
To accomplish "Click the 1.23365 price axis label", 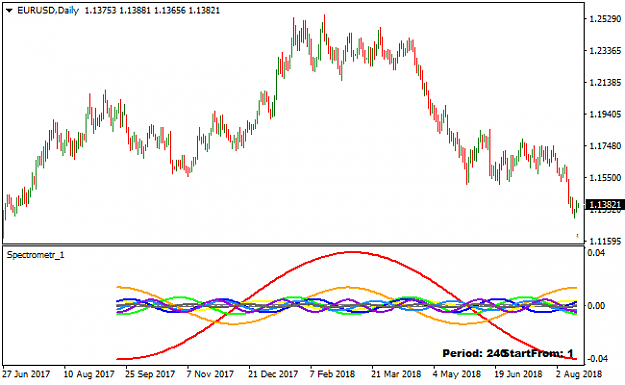I will point(605,51).
